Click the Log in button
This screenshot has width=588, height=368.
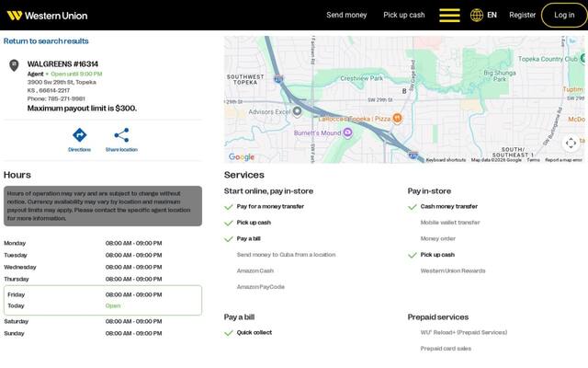pos(564,15)
